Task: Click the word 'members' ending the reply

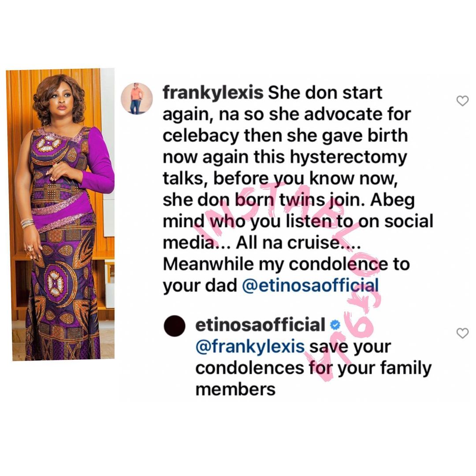Action: coord(235,390)
